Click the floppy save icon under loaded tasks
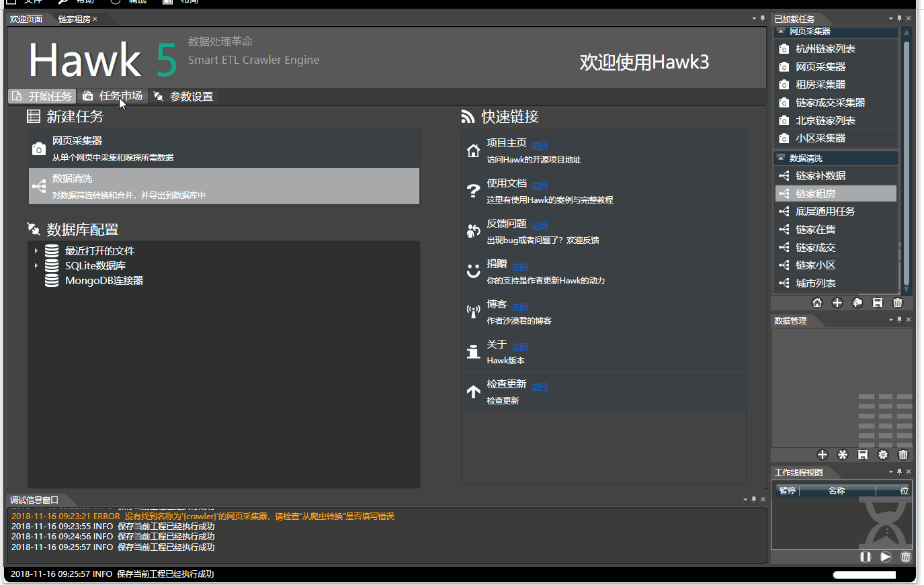Screen dimensions: 924x585 click(878, 303)
